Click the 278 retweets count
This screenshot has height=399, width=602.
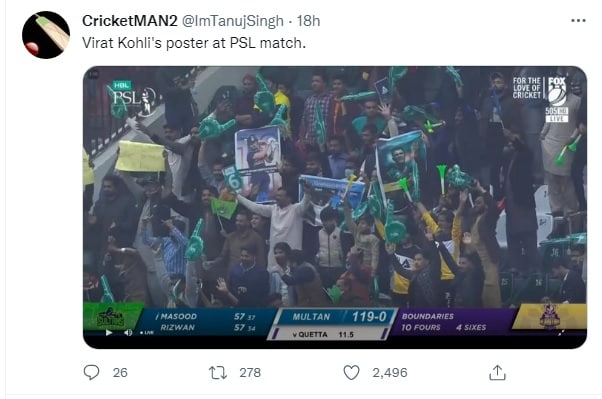tap(250, 373)
